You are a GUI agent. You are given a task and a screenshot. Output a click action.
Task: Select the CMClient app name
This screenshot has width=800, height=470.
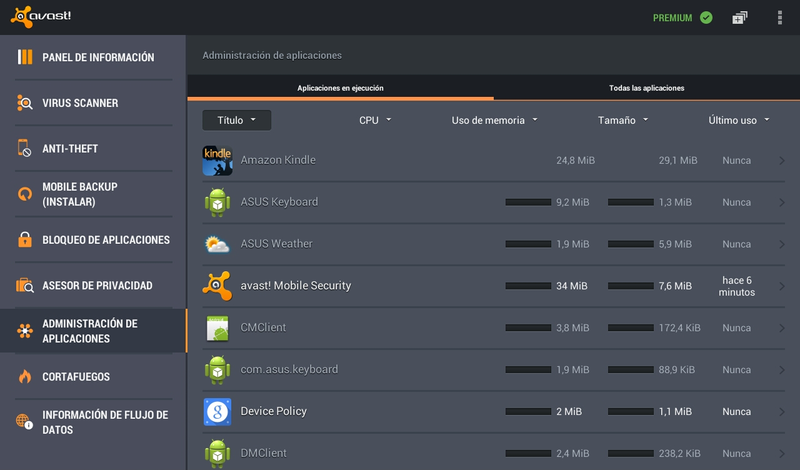[263, 328]
